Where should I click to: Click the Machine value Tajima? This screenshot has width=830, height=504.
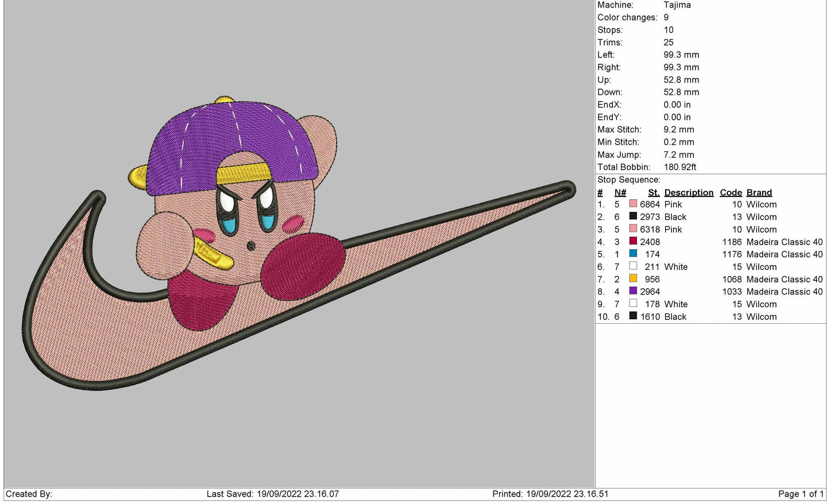pyautogui.click(x=677, y=5)
